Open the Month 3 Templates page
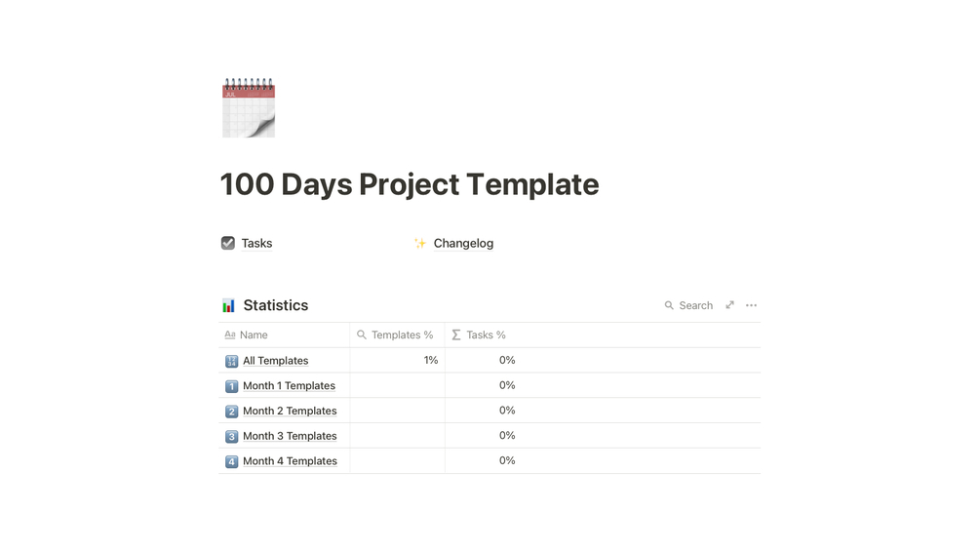980x551 pixels. pyautogui.click(x=290, y=436)
